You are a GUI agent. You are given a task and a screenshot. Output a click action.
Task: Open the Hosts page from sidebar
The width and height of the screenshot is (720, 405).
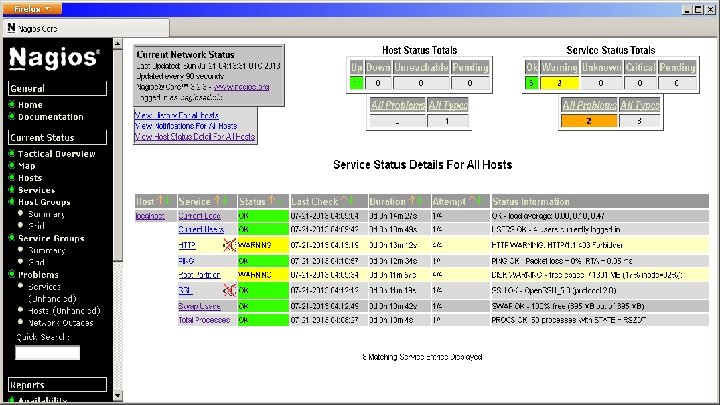pyautogui.click(x=30, y=178)
